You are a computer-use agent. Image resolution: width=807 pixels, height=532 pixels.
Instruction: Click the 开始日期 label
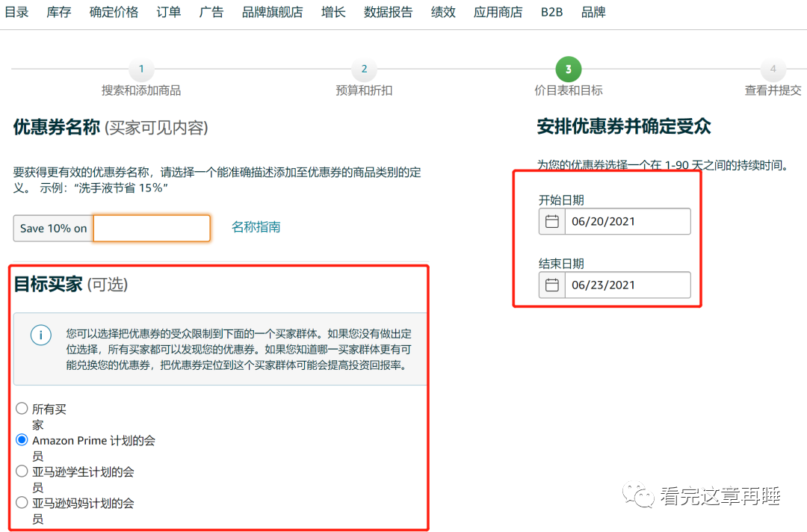pos(561,200)
